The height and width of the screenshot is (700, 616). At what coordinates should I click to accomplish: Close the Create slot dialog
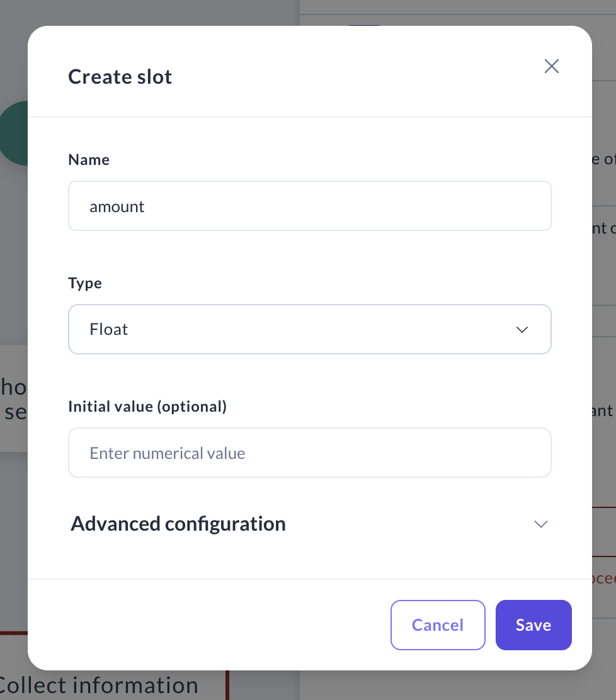[552, 66]
